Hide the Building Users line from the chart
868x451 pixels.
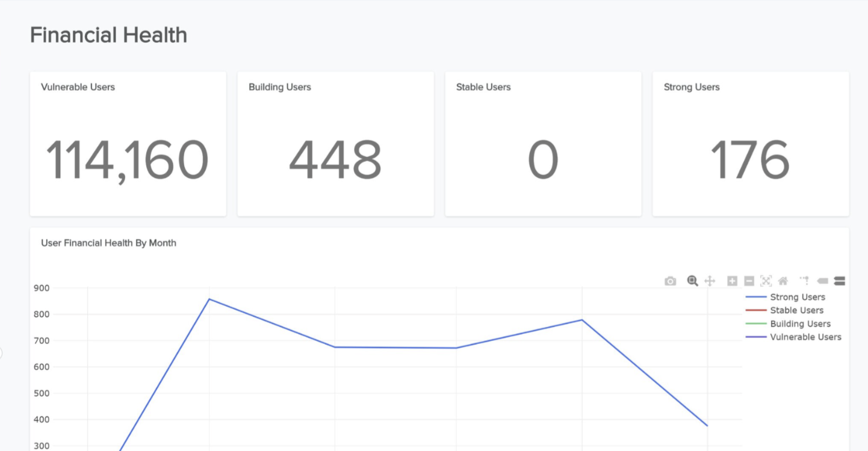click(801, 324)
